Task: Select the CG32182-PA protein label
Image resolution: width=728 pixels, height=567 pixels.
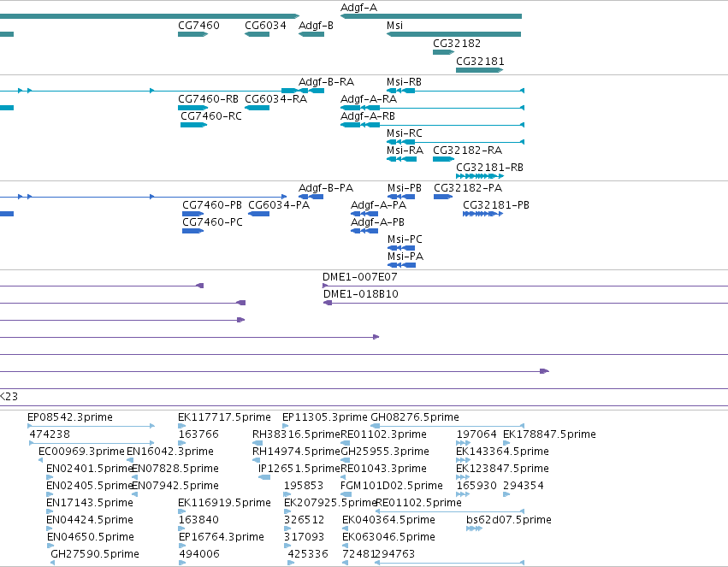Action: tap(468, 188)
